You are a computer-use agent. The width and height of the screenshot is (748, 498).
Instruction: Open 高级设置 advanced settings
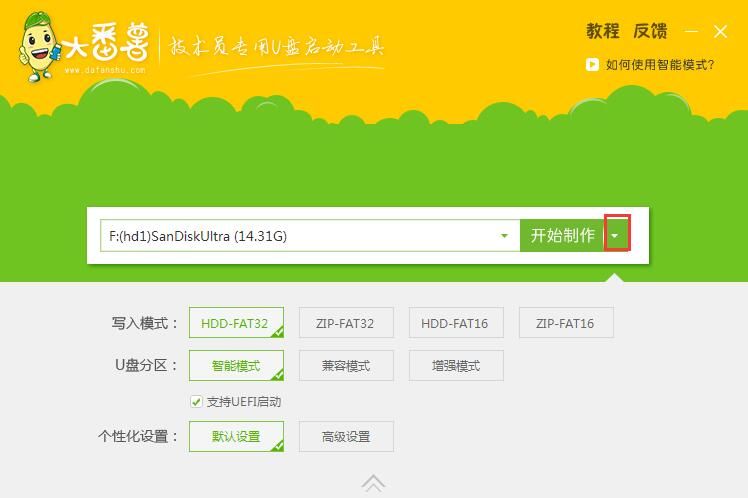click(x=346, y=437)
